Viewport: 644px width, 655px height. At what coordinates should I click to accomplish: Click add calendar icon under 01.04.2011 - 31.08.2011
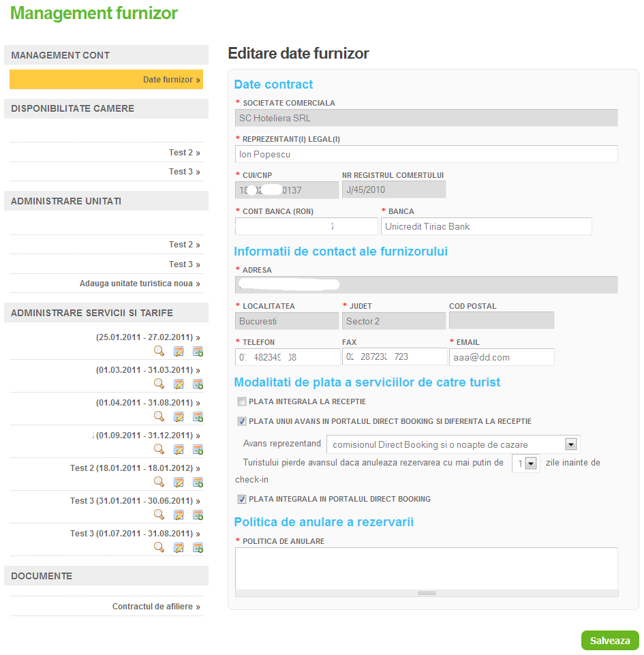(198, 416)
